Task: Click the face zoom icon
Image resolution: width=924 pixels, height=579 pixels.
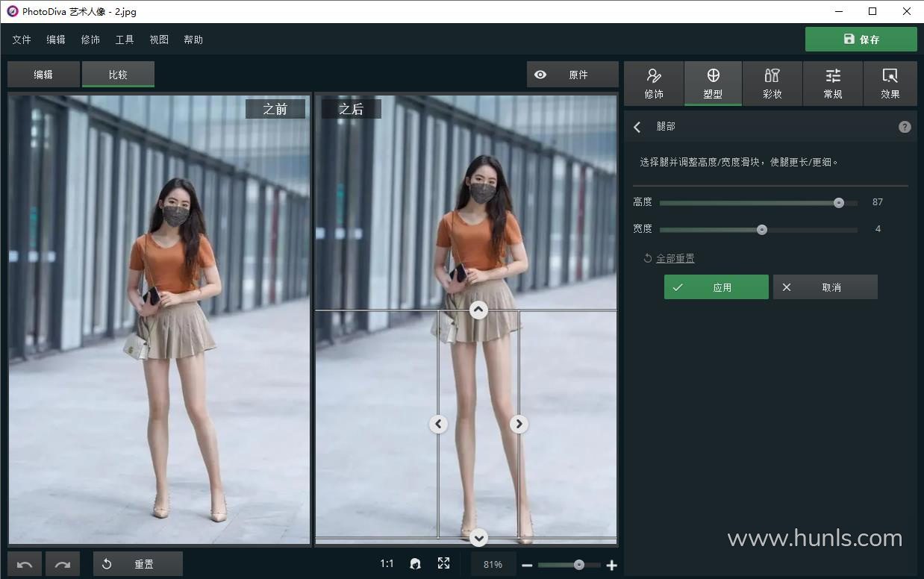Action: 416,564
